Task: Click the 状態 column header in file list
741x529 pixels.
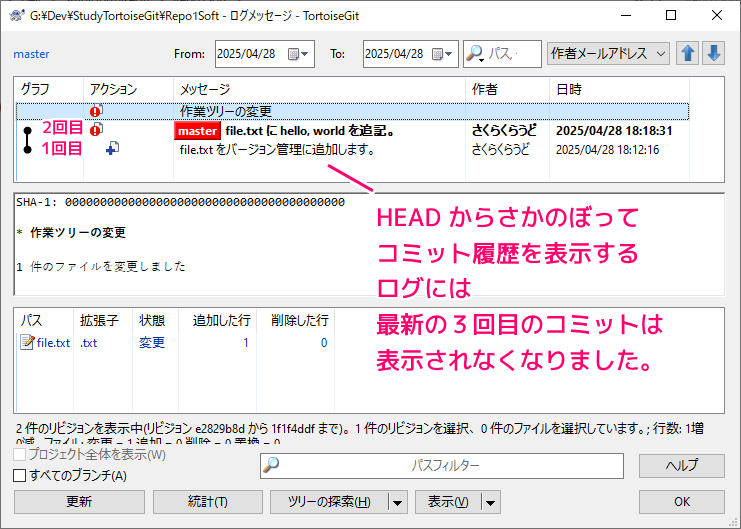Action: (x=155, y=321)
